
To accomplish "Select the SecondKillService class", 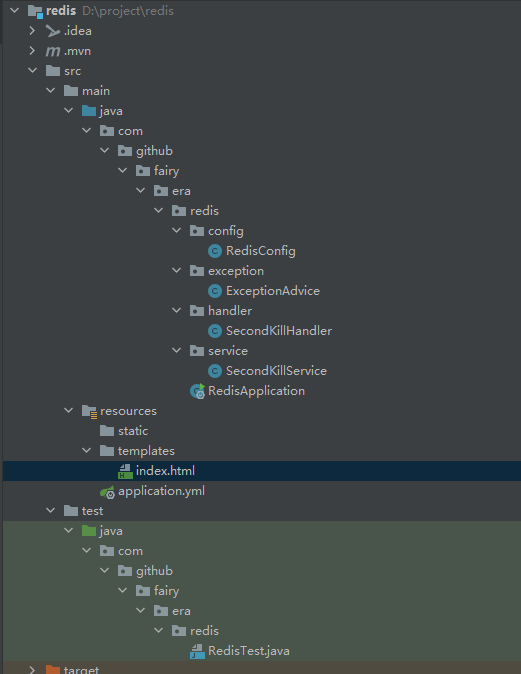I will click(276, 371).
